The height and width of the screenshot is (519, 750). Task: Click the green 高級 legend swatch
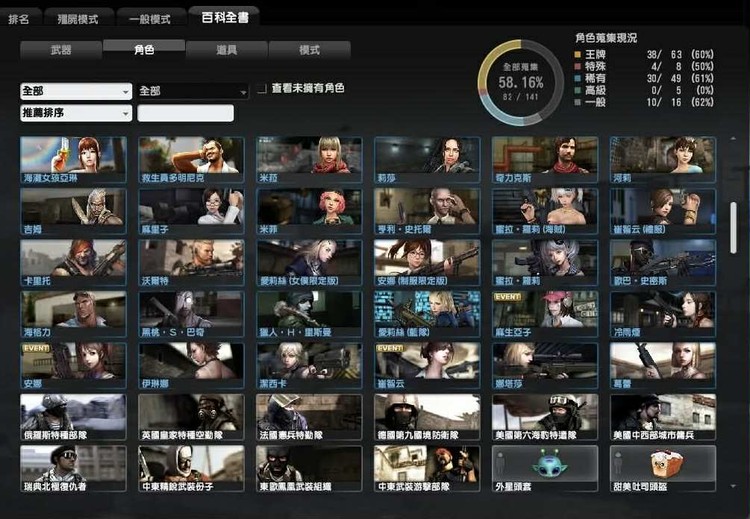(578, 90)
